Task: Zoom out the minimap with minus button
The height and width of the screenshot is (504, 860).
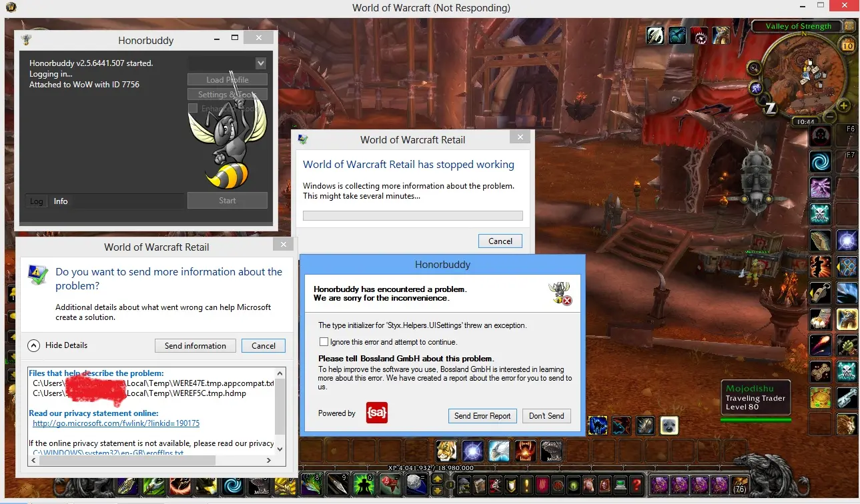Action: 829,117
